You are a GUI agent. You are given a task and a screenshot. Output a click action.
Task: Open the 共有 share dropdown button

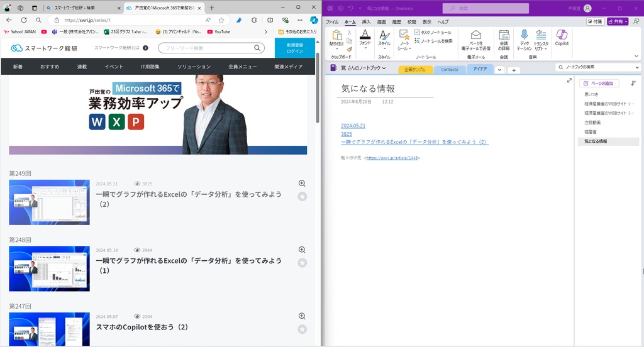click(x=618, y=21)
